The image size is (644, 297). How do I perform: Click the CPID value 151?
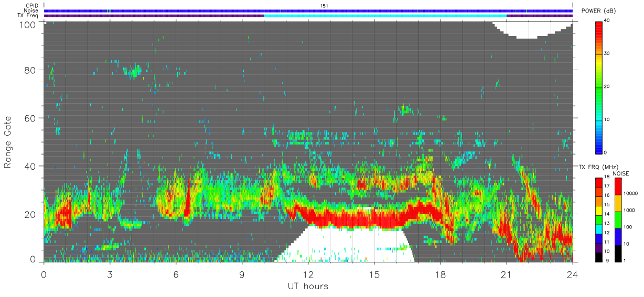point(324,6)
